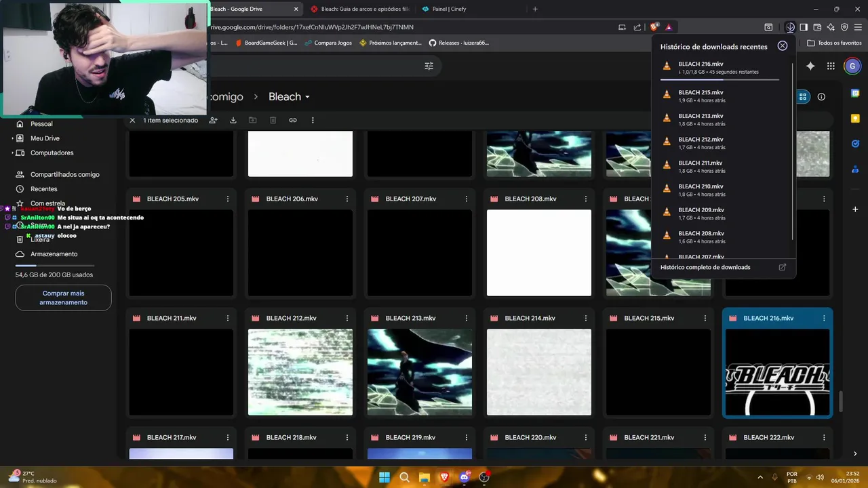Open Windows Start button on taskbar
Screen dimensions: 868x488
coord(384,477)
